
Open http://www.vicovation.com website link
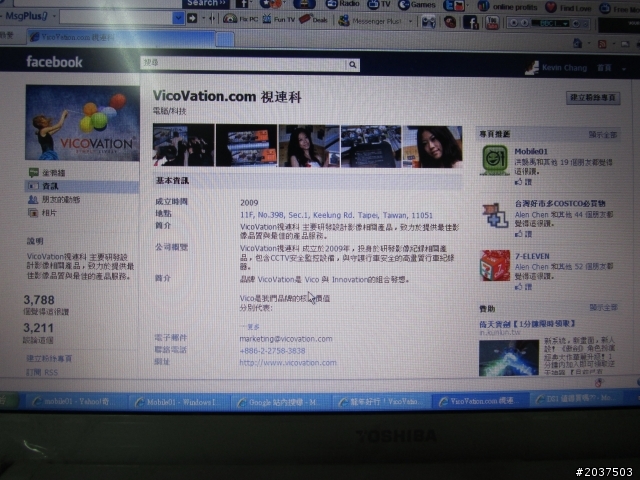tap(288, 362)
